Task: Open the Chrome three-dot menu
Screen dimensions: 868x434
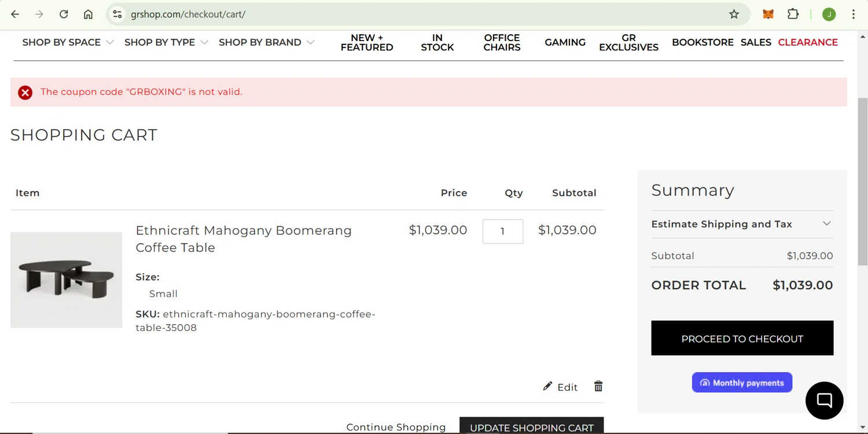Action: (x=854, y=14)
